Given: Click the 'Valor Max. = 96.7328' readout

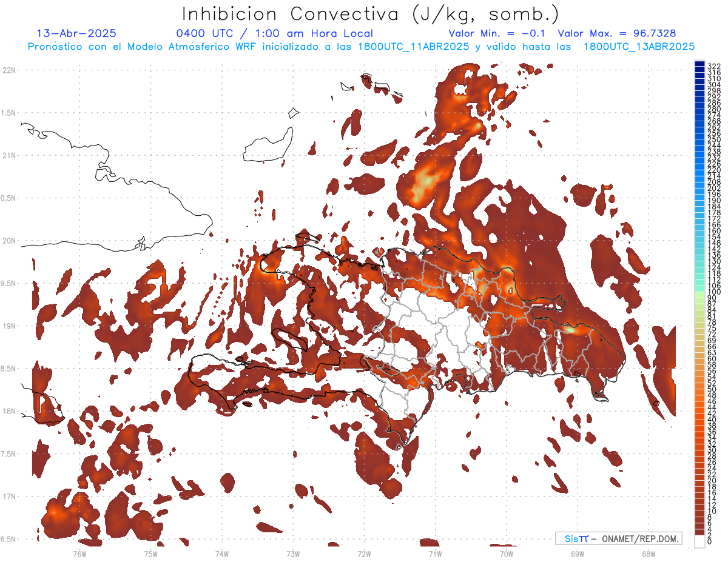Looking at the screenshot, I should [x=617, y=33].
